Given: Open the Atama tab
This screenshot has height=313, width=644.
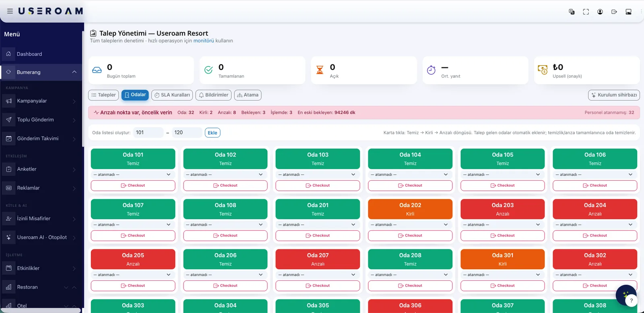Looking at the screenshot, I should 248,95.
